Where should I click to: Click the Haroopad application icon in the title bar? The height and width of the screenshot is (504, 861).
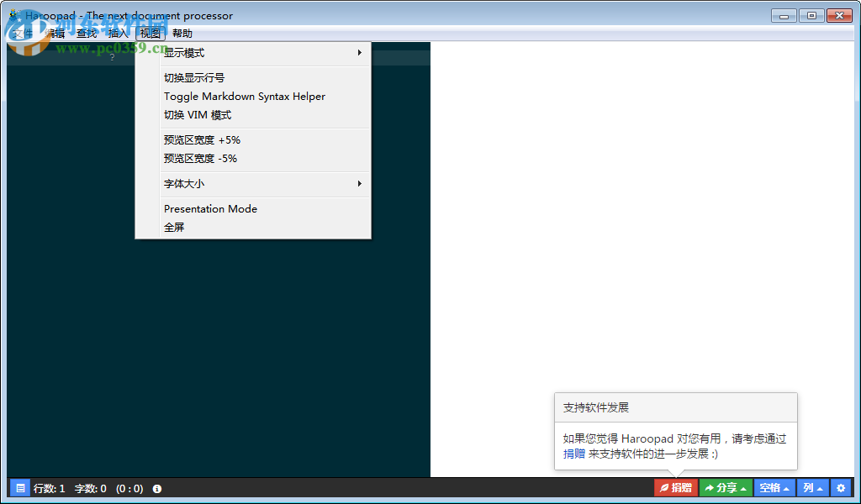click(x=12, y=14)
